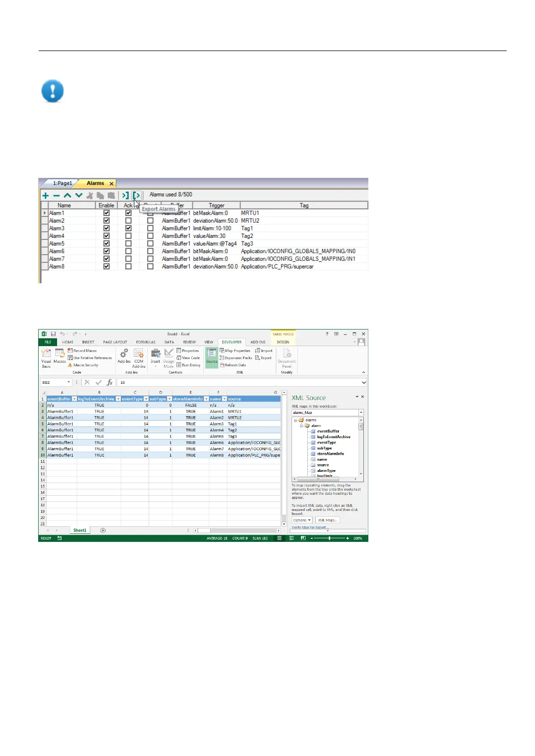Click Record Macro in the Code group
The height and width of the screenshot is (756, 535).
82,351
